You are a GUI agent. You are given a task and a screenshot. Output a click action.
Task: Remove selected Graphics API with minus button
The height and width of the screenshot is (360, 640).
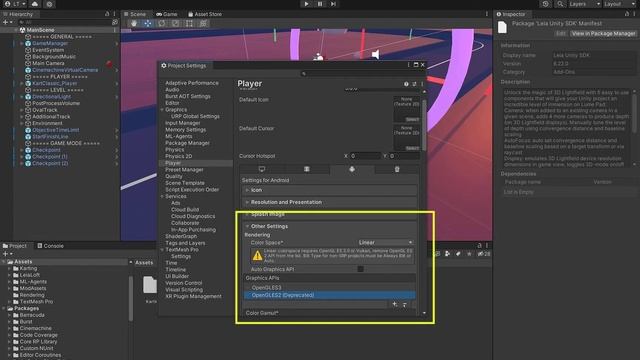pos(405,304)
